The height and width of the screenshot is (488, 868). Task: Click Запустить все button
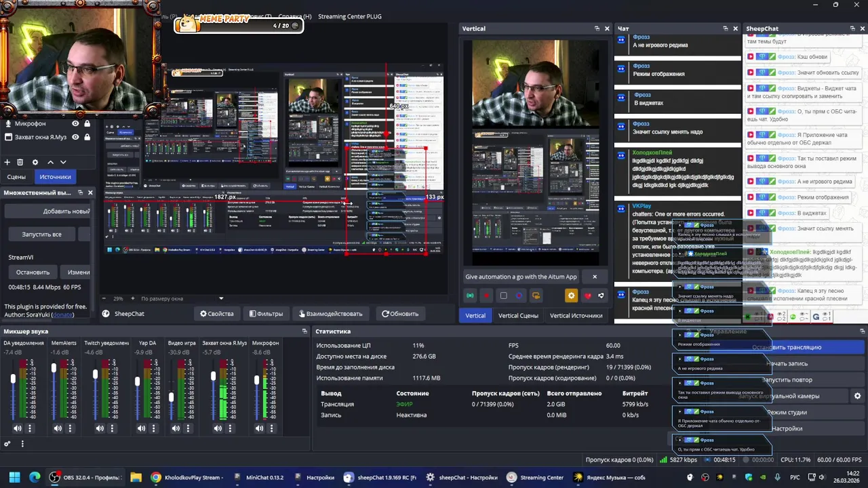[x=41, y=234]
